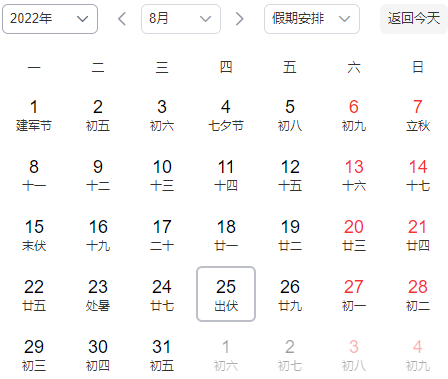Viewport: 448px width, 379px height.
Task: Select greyed September 3 初八
Action: tap(354, 355)
